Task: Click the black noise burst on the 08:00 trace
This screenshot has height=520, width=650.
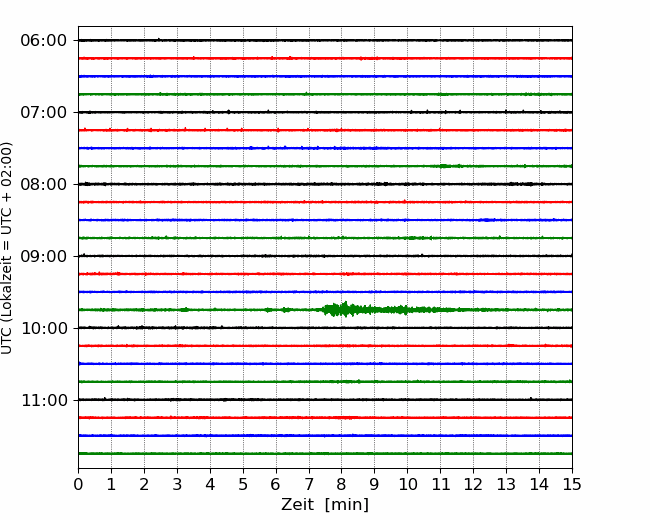Action: coord(522,184)
